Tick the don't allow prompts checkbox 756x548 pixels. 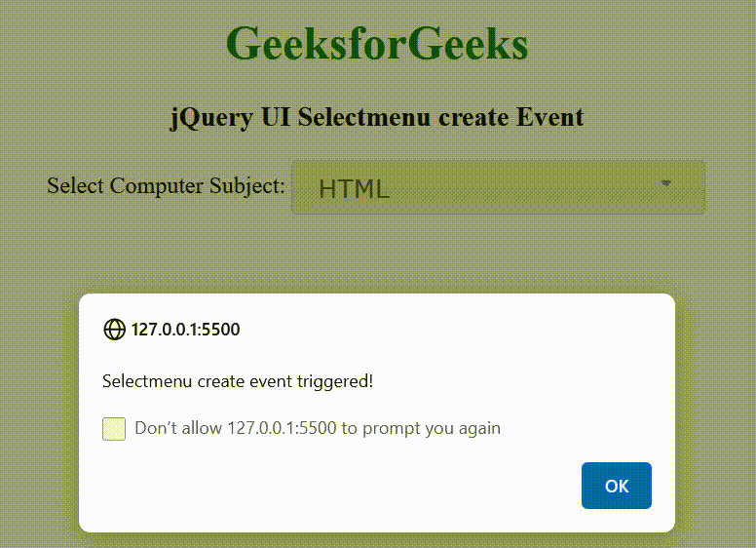(114, 429)
